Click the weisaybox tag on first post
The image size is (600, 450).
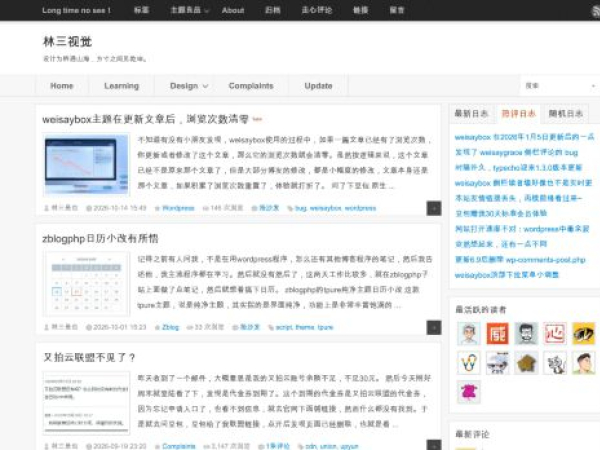pyautogui.click(x=325, y=208)
